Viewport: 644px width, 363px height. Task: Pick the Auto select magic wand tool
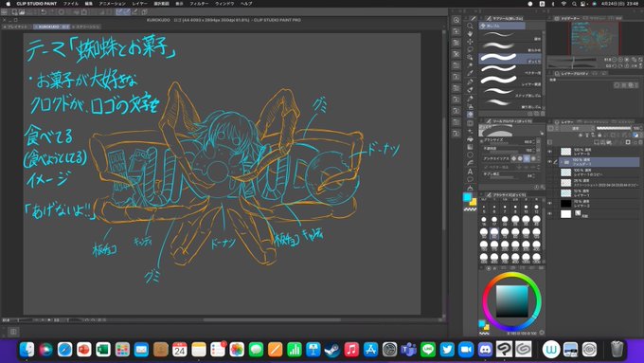[470, 57]
